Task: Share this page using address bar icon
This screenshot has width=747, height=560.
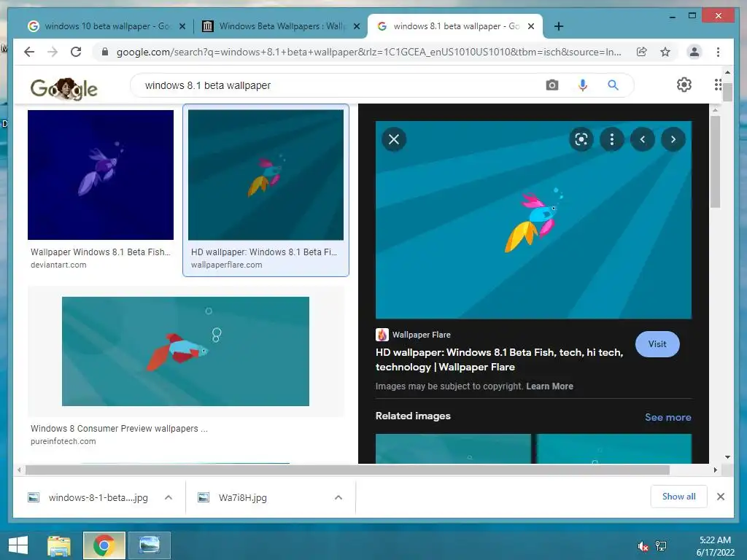Action: click(642, 52)
